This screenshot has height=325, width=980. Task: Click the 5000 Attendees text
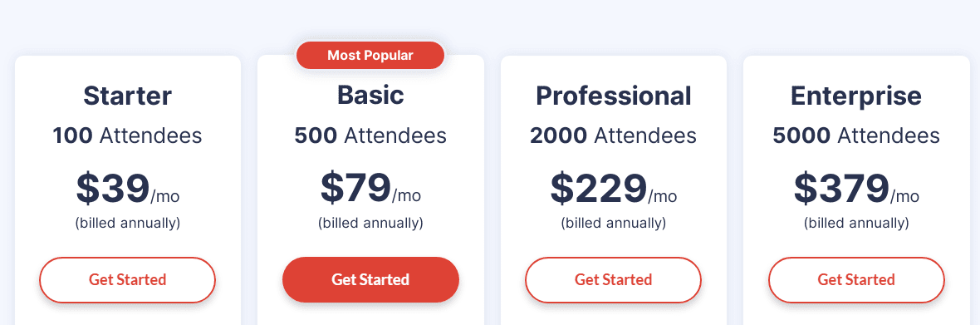856,135
